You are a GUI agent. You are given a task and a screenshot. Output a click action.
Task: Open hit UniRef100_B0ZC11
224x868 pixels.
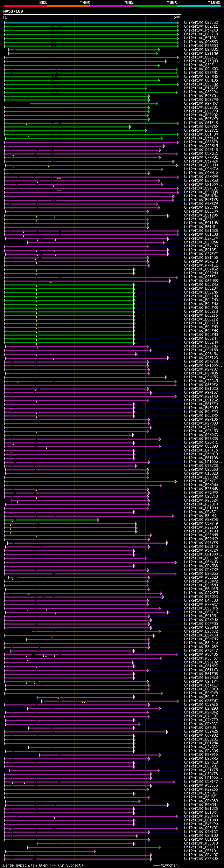click(201, 27)
